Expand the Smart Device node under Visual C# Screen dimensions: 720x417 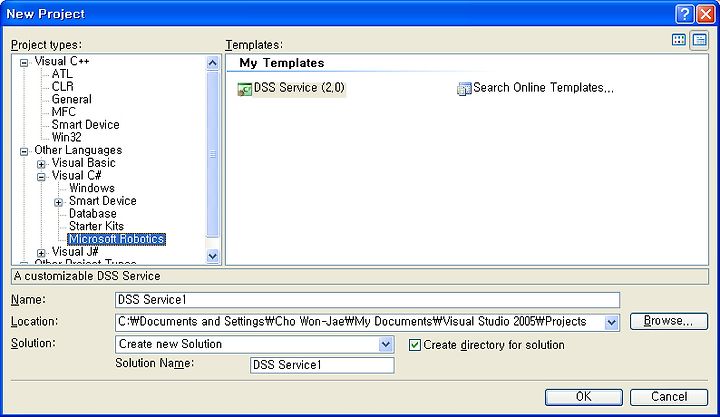pyautogui.click(x=58, y=203)
